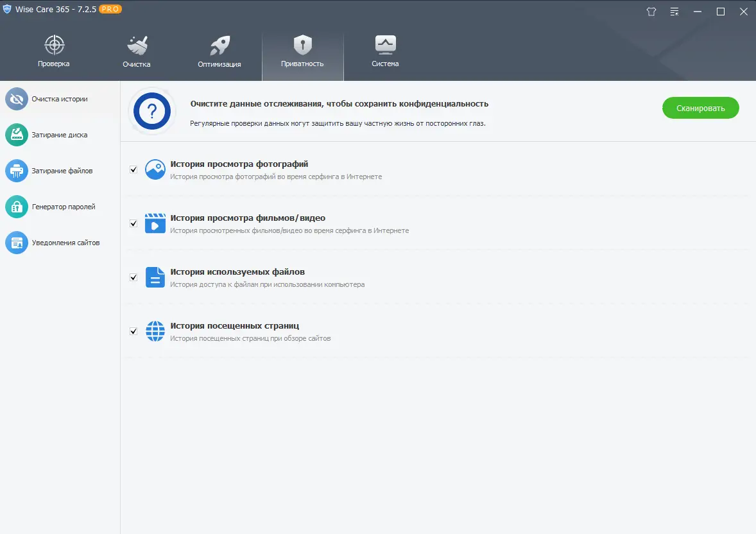Viewport: 756px width, 534px height.
Task: Click the Очистка истории sidebar icon
Action: click(17, 99)
